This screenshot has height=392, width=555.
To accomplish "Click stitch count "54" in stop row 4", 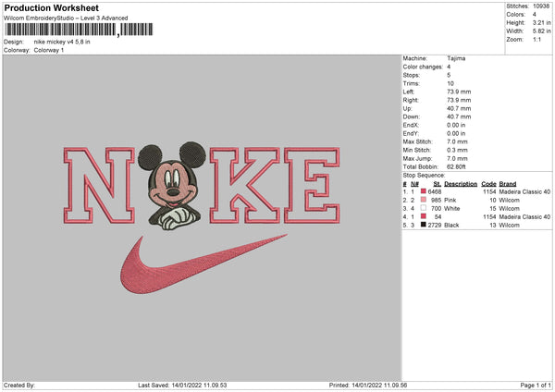I will 438,217.
